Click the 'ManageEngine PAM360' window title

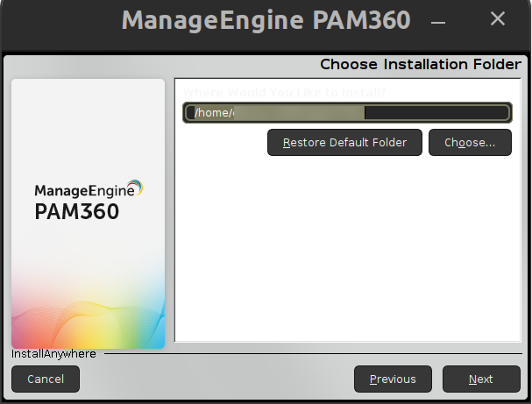[266, 20]
